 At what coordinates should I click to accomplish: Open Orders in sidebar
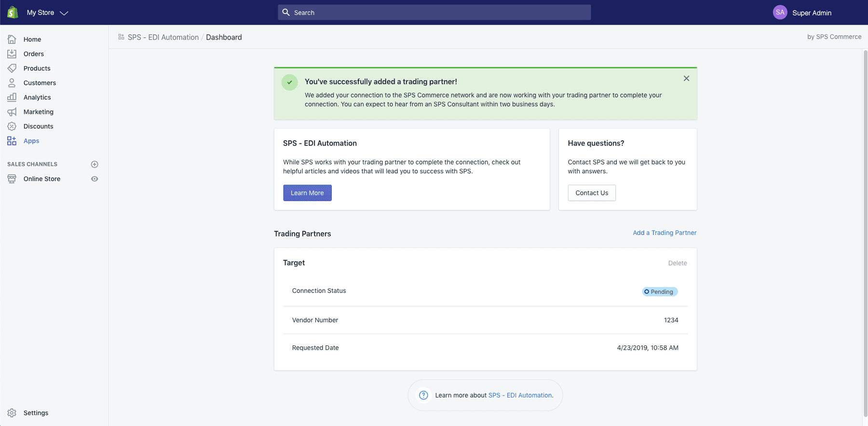tap(34, 54)
